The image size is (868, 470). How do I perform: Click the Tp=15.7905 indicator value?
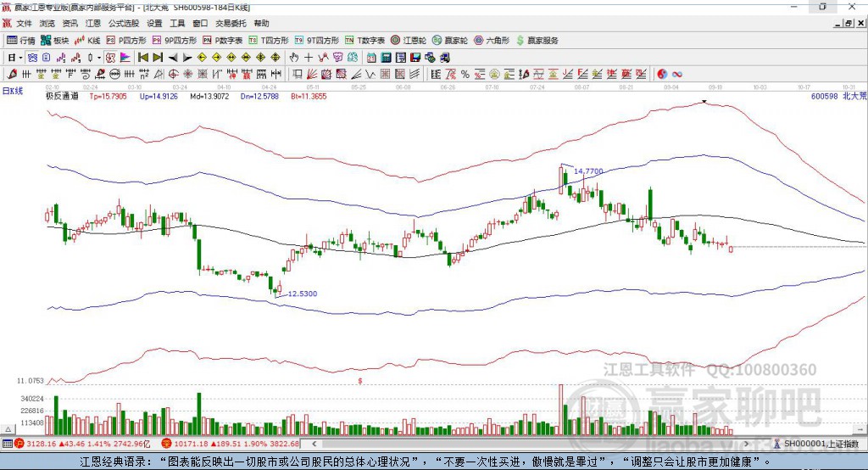(108, 96)
